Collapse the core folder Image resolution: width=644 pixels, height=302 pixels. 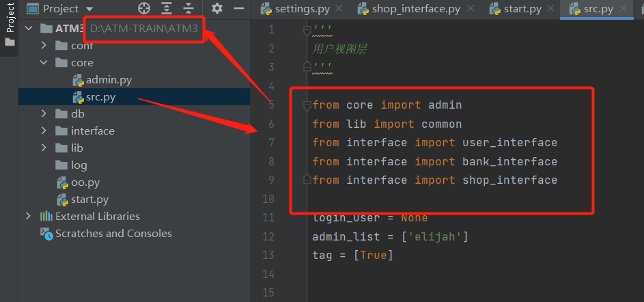44,62
